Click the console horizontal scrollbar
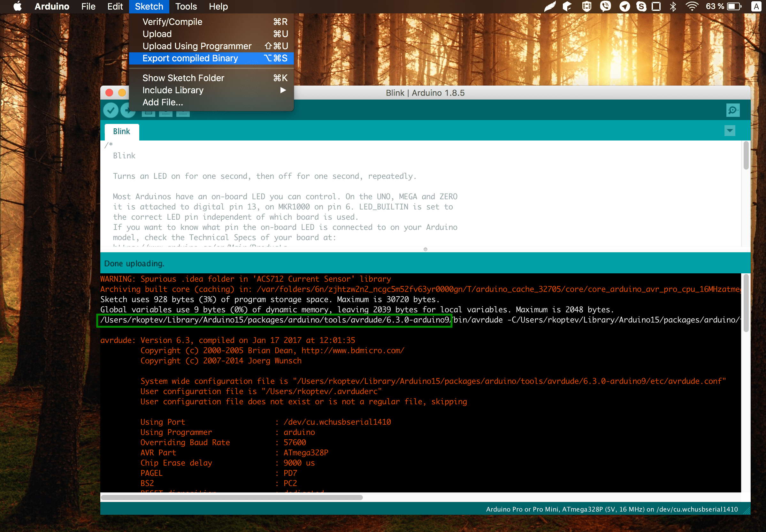Screen dimensions: 766x532 (232, 497)
